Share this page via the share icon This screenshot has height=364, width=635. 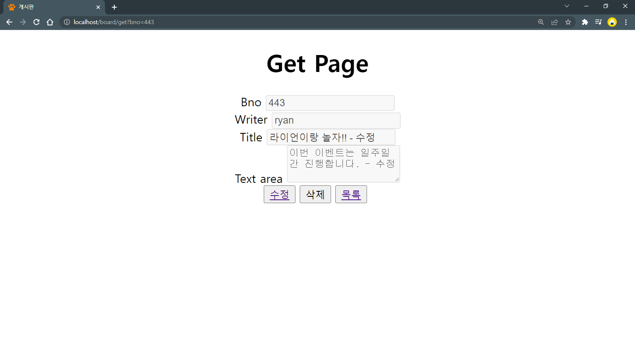coord(555,22)
